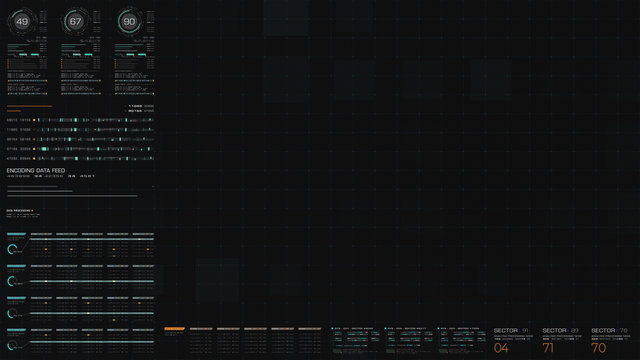The width and height of the screenshot is (640, 360).
Task: Open the Sector 91 panel showing 04
Action: pos(513,340)
